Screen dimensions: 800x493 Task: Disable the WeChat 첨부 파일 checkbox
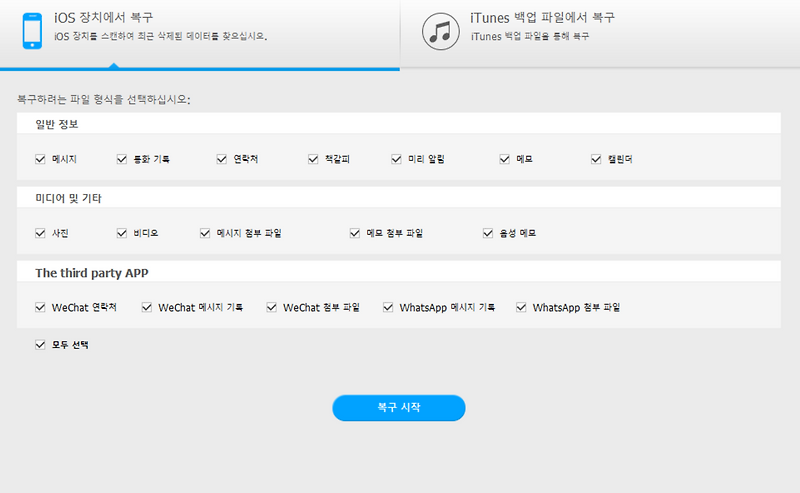(x=271, y=307)
